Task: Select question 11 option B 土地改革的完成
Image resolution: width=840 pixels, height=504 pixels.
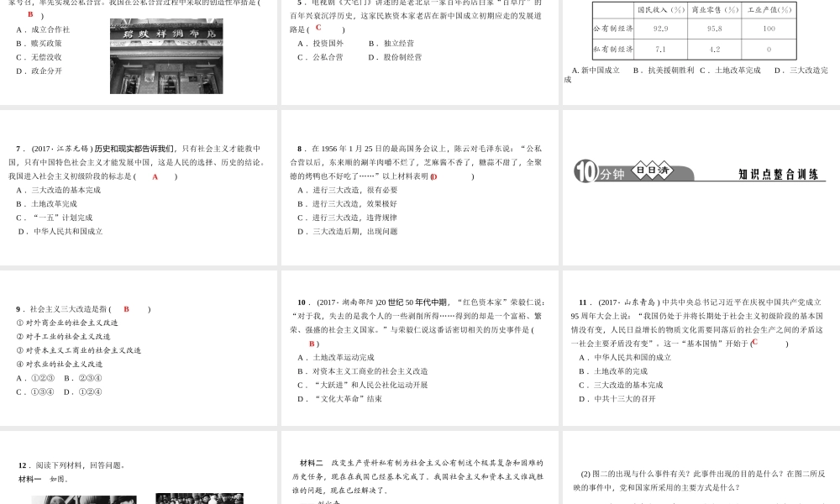Action: (x=613, y=371)
